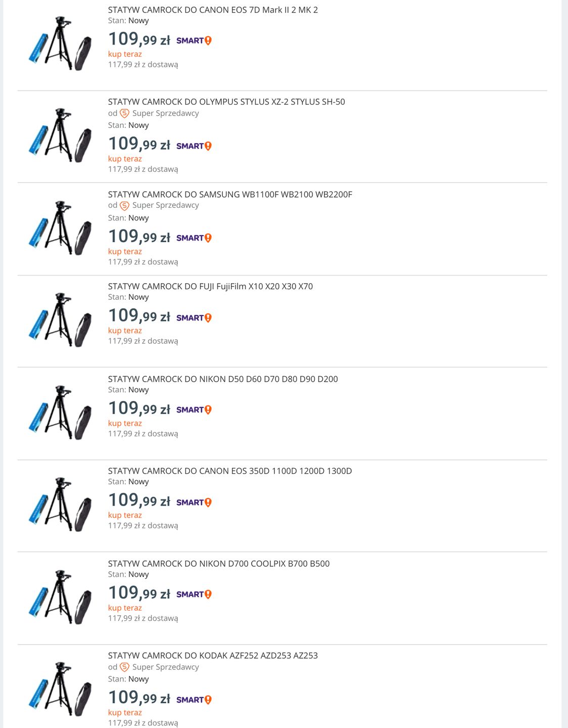Open Nikon D700 Coolpix tripod title
Viewport: 568px width, 728px height.
click(x=219, y=563)
